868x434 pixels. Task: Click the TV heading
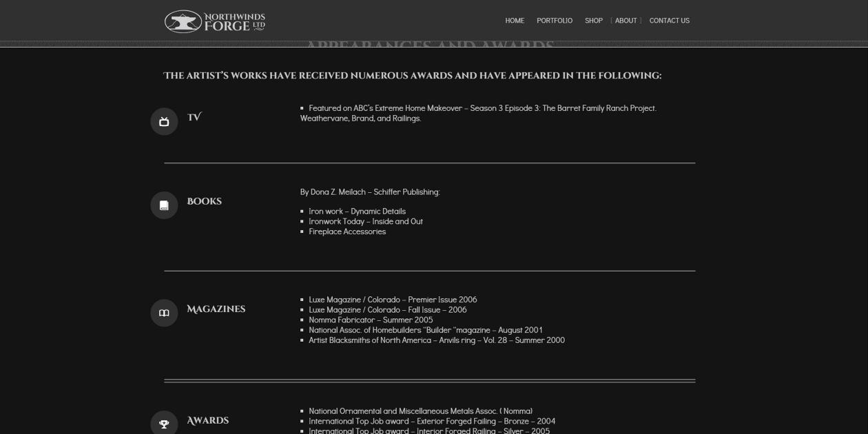click(194, 117)
